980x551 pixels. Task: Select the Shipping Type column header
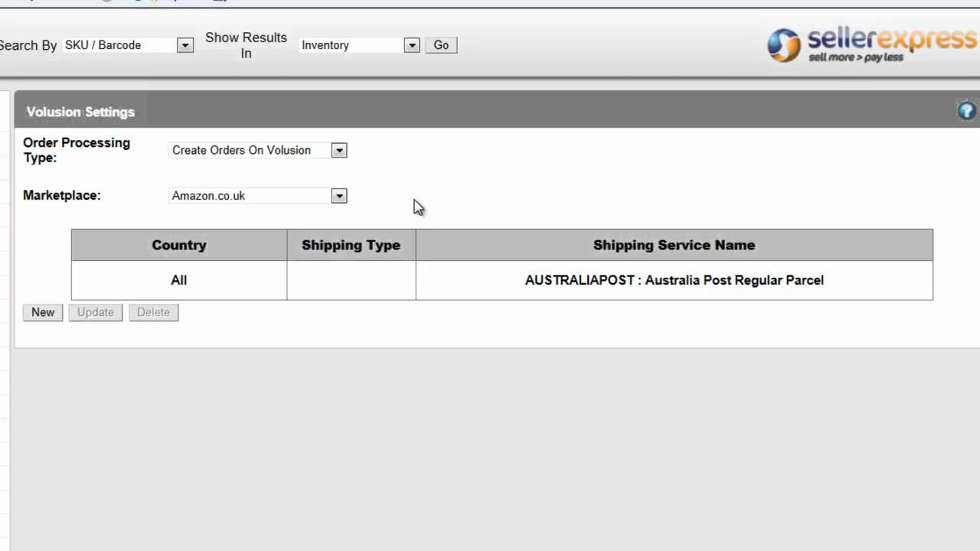351,245
